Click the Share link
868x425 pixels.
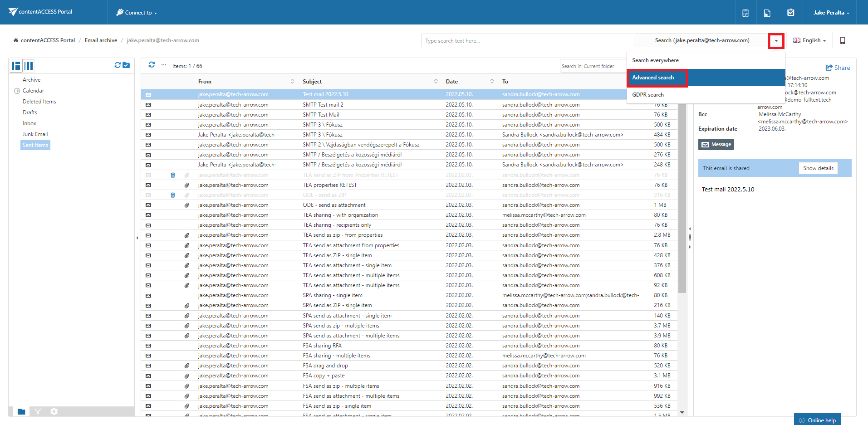click(838, 68)
